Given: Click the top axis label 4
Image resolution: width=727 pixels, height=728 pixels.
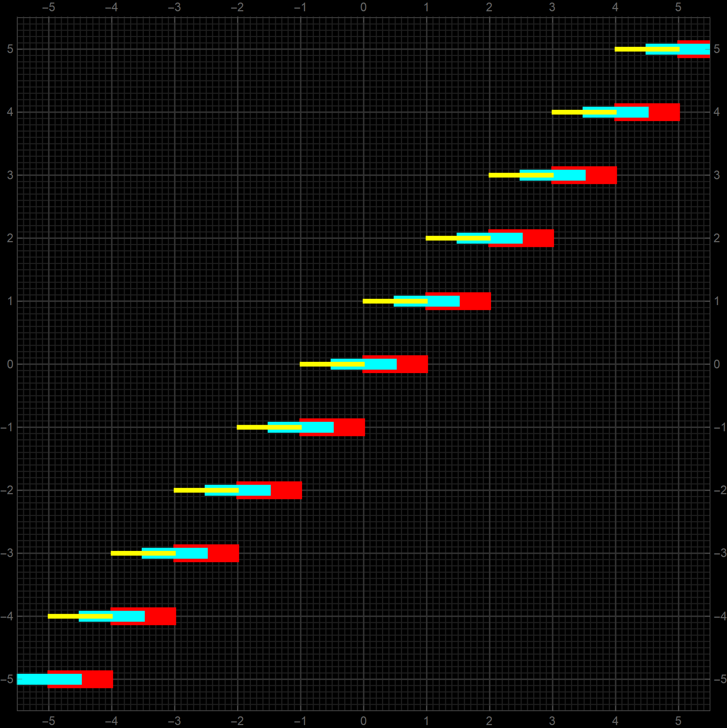Looking at the screenshot, I should pyautogui.click(x=615, y=7).
